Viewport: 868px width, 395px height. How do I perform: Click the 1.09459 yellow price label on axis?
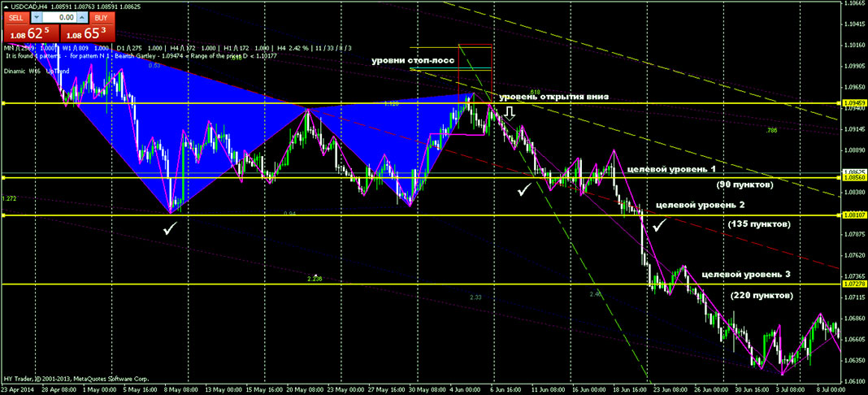point(854,103)
